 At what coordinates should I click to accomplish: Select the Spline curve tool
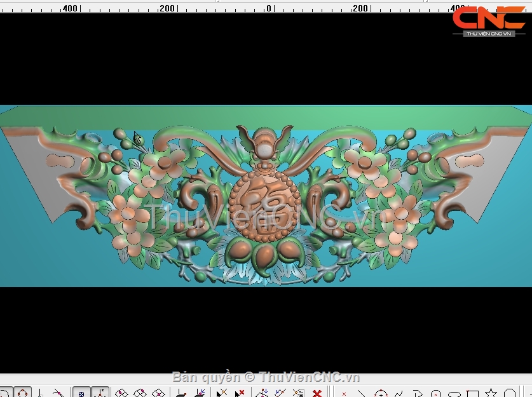click(399, 393)
